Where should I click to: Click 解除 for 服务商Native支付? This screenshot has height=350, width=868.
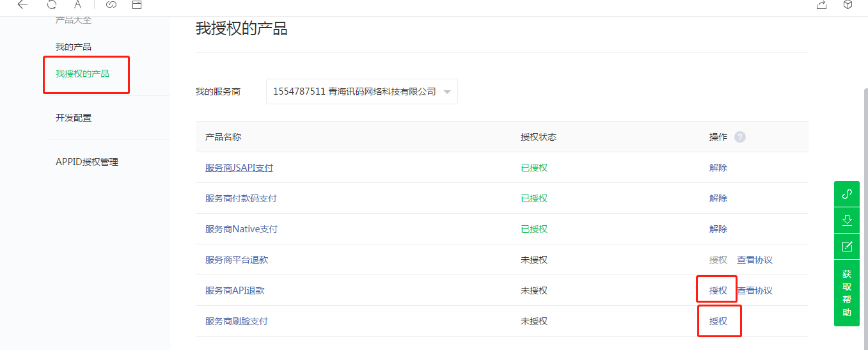click(x=718, y=229)
